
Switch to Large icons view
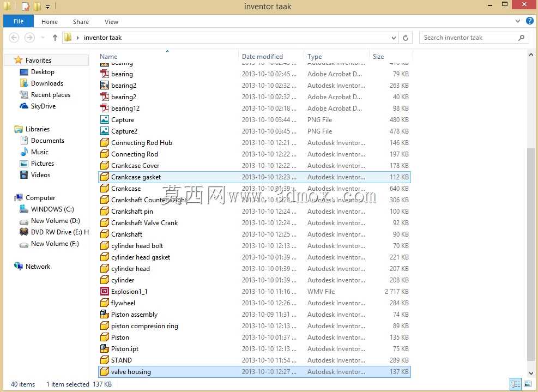(x=527, y=384)
